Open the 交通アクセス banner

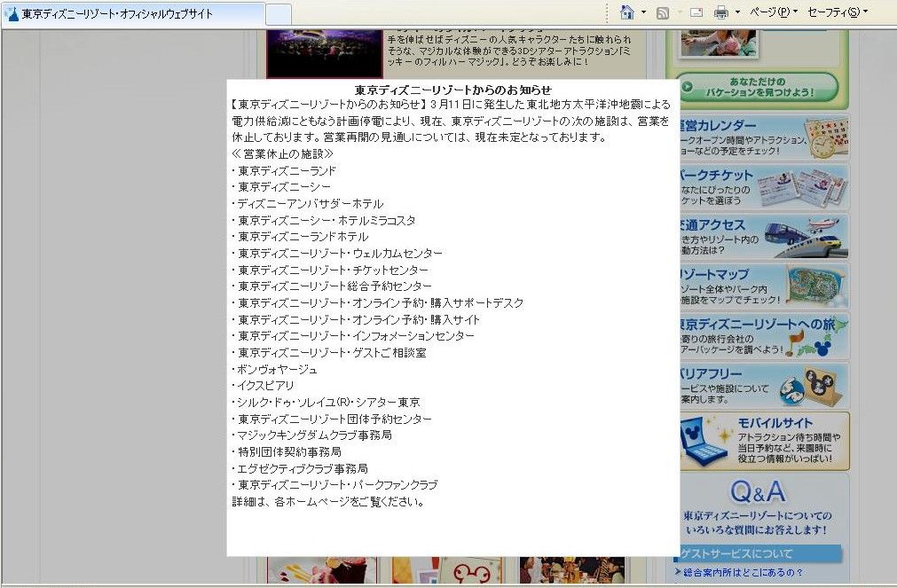point(764,237)
